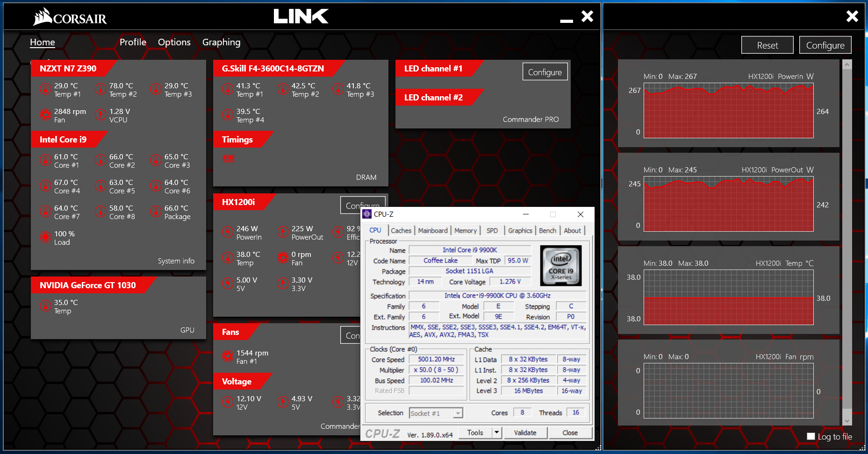868x454 pixels.
Task: Click the G.Skill Temp #1 41.3 °C icon
Action: 228,89
